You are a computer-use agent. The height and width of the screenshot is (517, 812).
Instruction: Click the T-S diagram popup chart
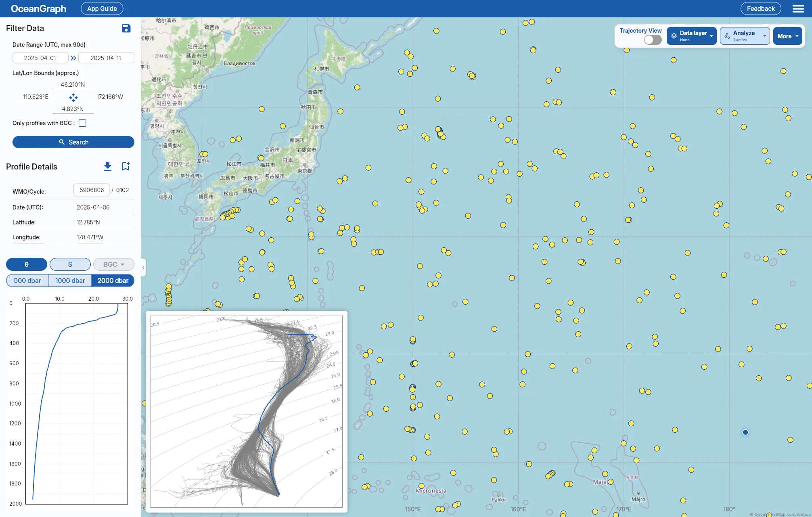click(x=247, y=412)
